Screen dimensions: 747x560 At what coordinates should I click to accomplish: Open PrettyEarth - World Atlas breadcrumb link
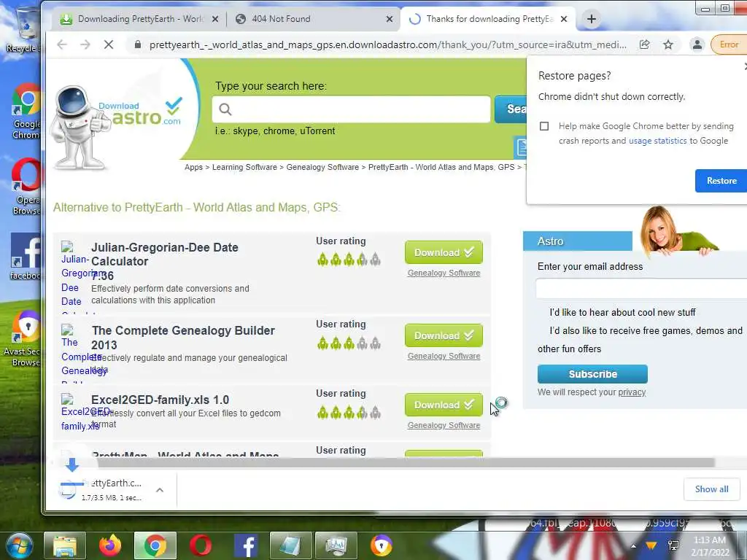(441, 167)
